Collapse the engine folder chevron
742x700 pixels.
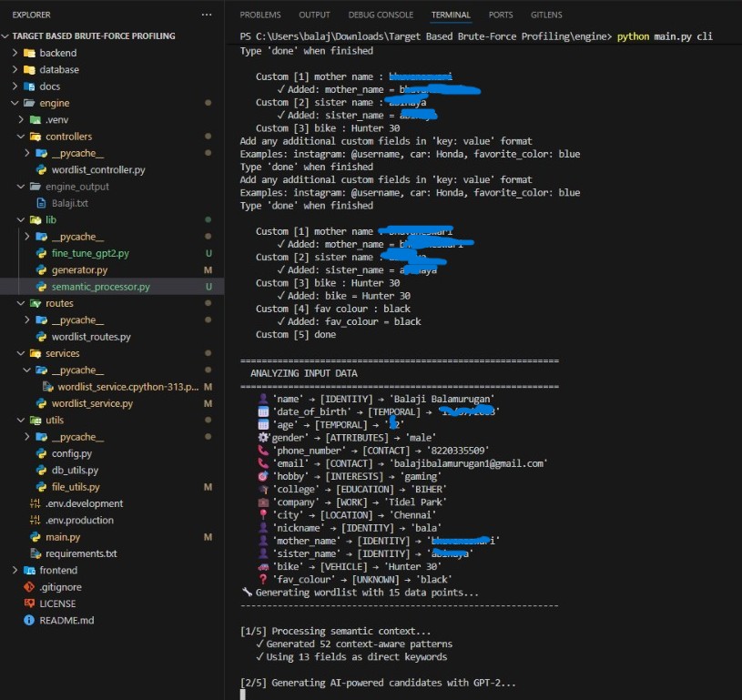click(x=15, y=103)
